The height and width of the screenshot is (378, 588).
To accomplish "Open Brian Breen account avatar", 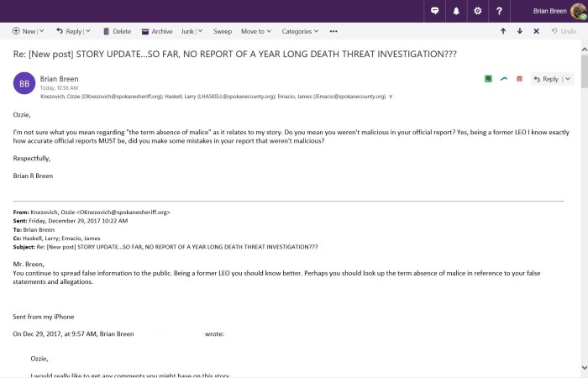I will [x=579, y=11].
